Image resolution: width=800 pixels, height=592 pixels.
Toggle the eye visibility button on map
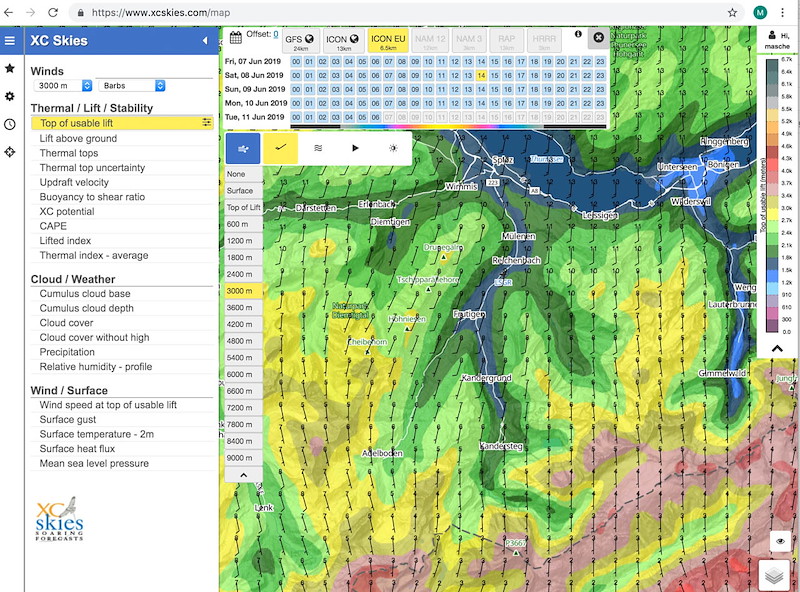coord(780,541)
